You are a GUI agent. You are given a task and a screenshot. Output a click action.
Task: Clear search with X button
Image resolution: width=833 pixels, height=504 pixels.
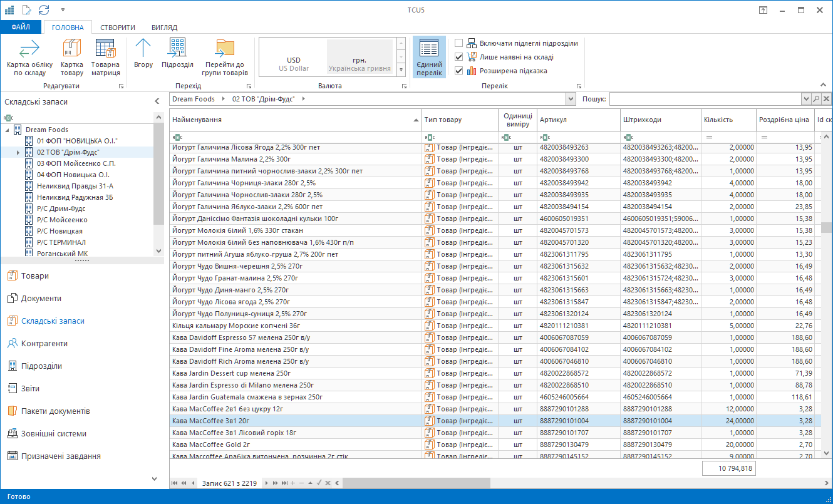click(x=826, y=99)
